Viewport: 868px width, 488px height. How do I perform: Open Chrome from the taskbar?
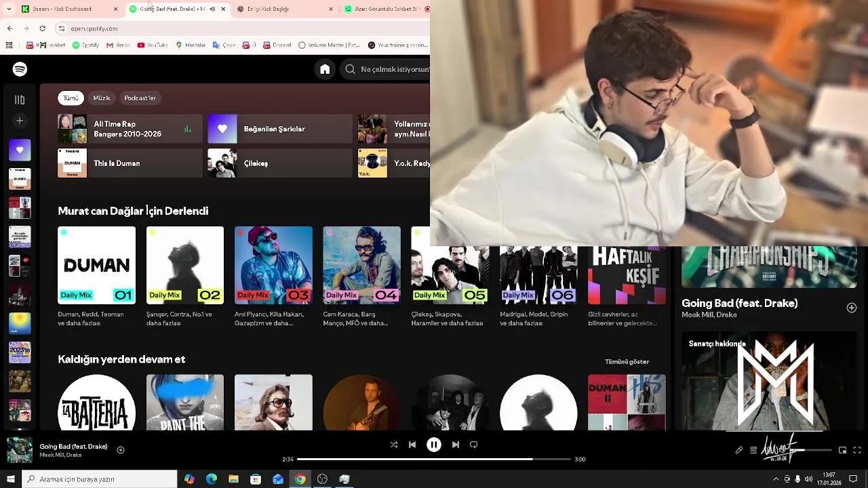(x=300, y=479)
